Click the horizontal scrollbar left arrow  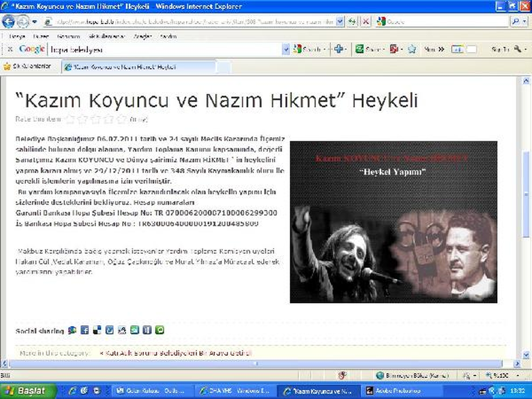click(x=5, y=364)
